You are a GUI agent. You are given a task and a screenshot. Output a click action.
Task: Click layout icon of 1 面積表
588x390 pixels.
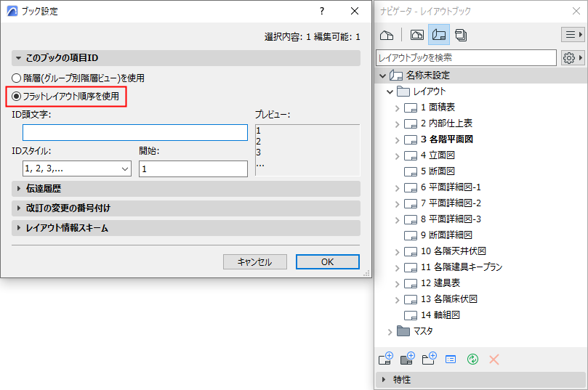tap(411, 108)
